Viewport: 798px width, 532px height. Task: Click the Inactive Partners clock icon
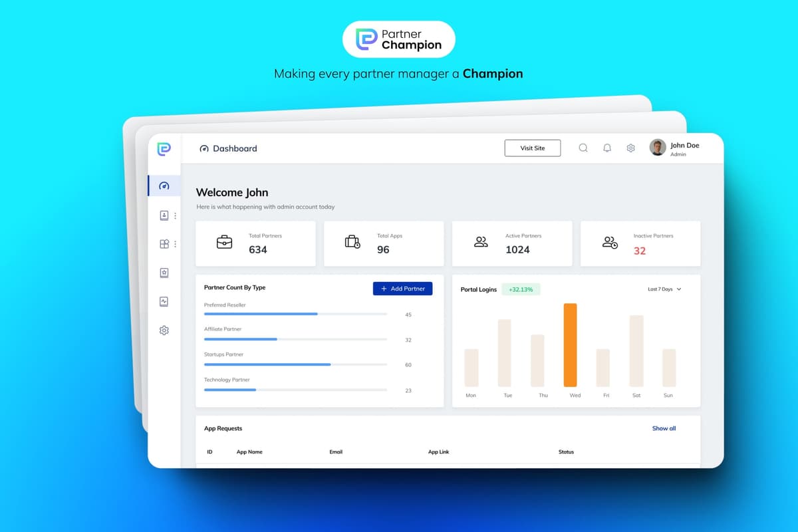pyautogui.click(x=610, y=243)
